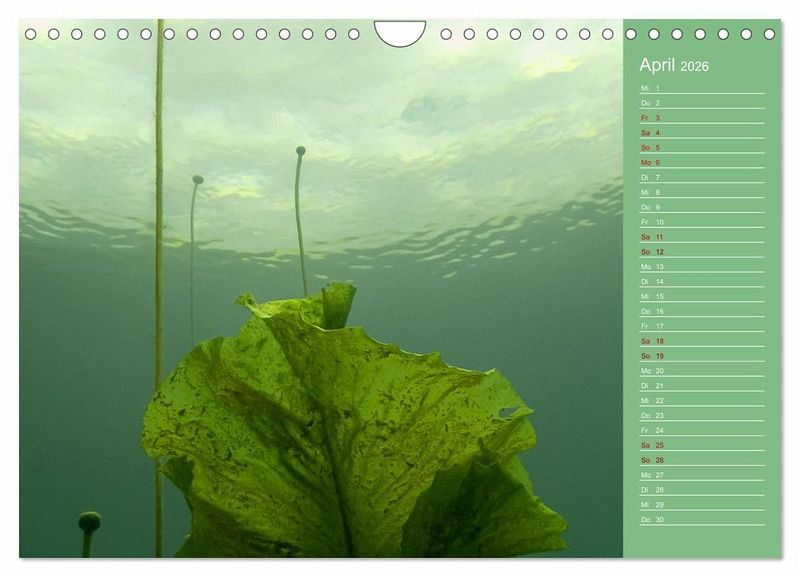Pick the Mo 27 date row
Image resolution: width=800 pixels, height=577 pixels.
[x=702, y=475]
